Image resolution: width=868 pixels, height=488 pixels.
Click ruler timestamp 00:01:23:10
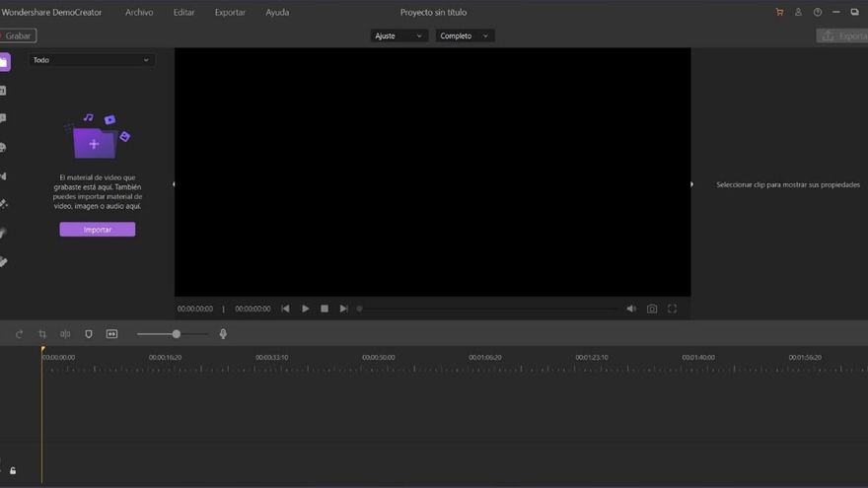pos(592,358)
